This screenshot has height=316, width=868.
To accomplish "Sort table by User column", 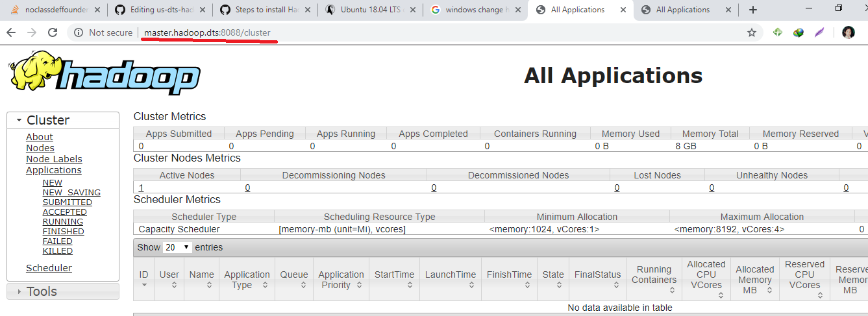I will (169, 280).
